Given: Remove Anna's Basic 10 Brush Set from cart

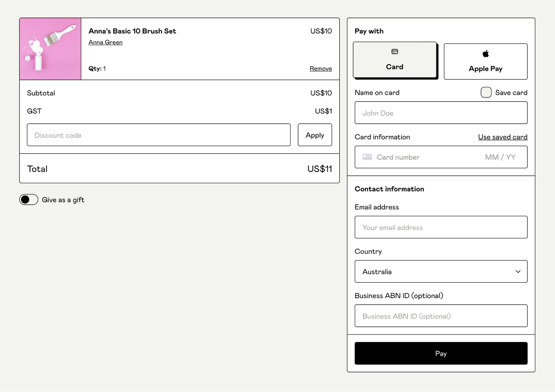Looking at the screenshot, I should pyautogui.click(x=320, y=68).
